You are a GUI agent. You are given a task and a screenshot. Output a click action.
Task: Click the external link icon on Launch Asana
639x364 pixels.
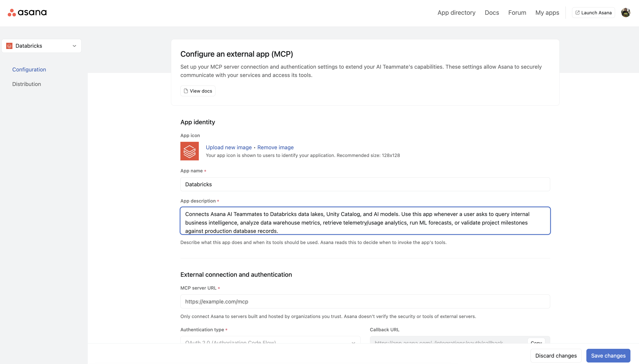577,12
